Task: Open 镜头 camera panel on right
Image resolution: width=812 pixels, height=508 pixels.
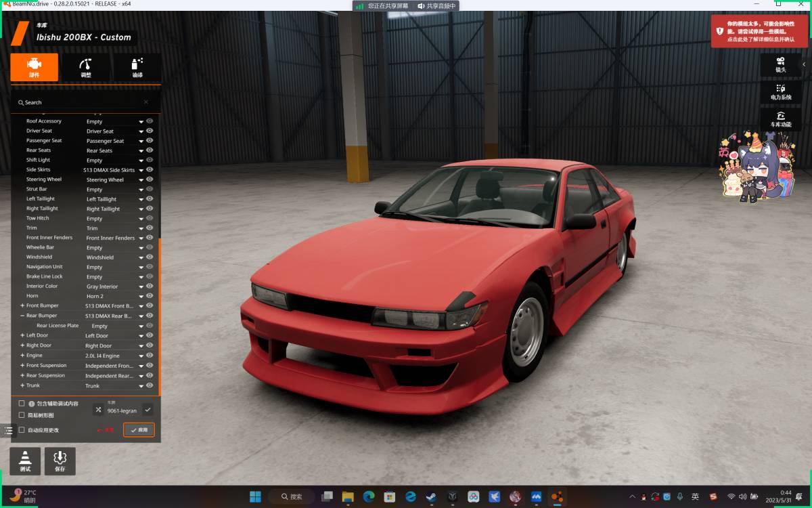Action: click(x=780, y=64)
